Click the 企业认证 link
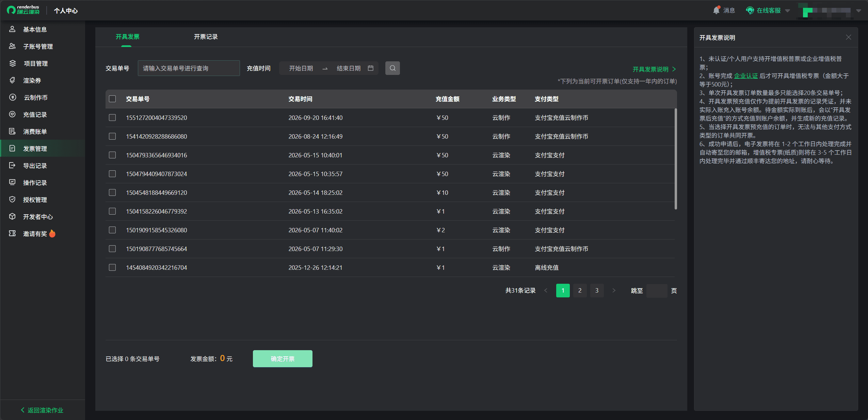 (745, 76)
